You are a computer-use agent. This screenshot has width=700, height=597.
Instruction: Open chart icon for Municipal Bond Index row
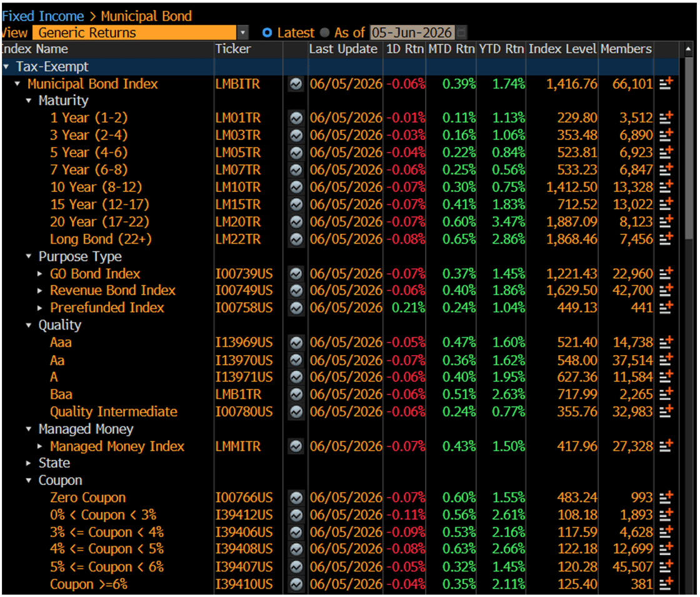(x=296, y=84)
